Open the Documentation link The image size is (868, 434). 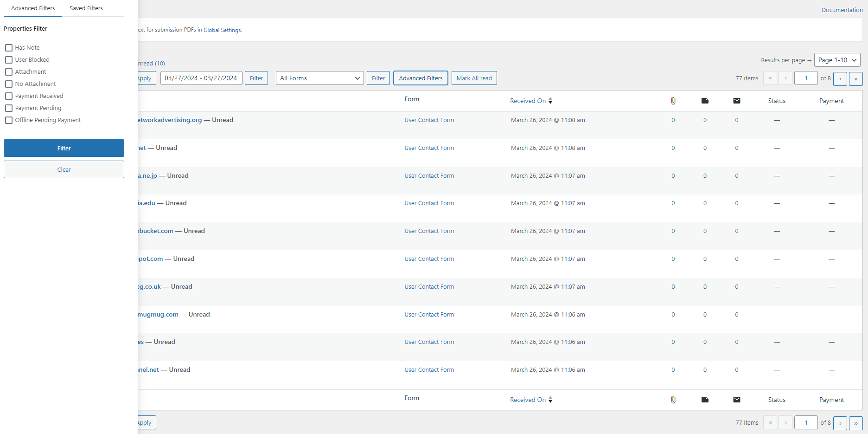842,10
